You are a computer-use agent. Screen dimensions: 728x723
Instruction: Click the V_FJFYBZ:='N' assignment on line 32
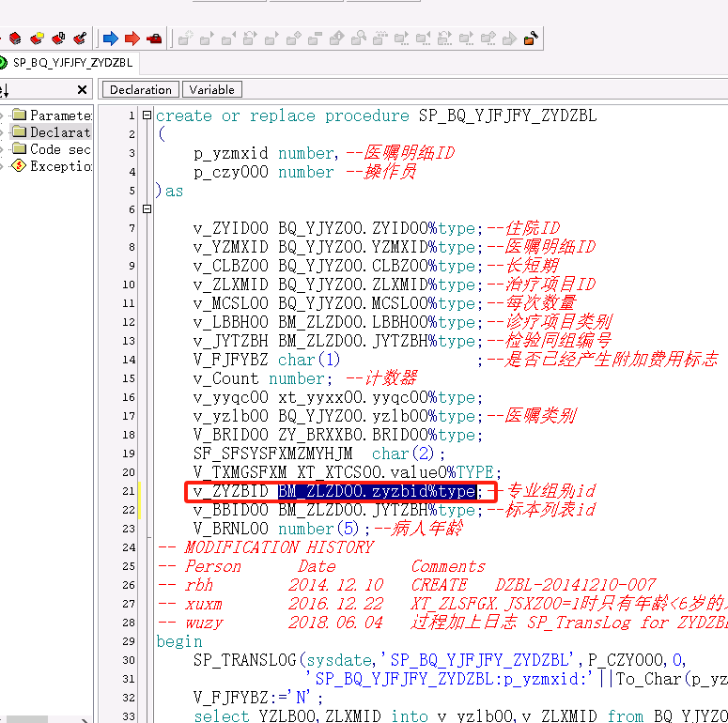258,698
